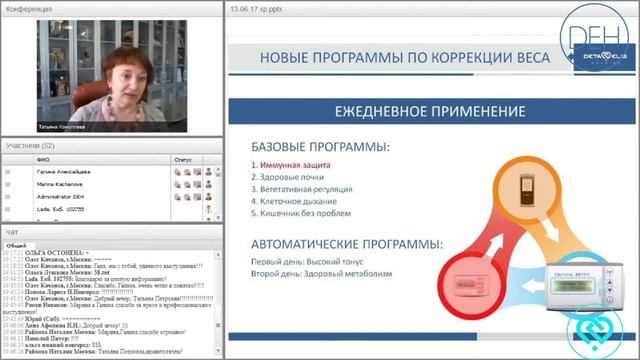Click first status icon for Галина Алексейцева
The width and height of the screenshot is (640, 360).
[x=178, y=172]
